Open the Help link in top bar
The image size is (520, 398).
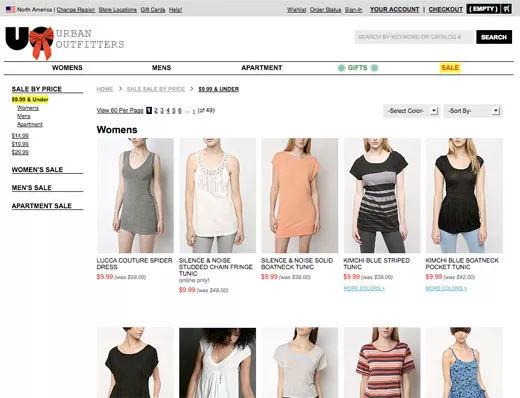click(x=175, y=10)
